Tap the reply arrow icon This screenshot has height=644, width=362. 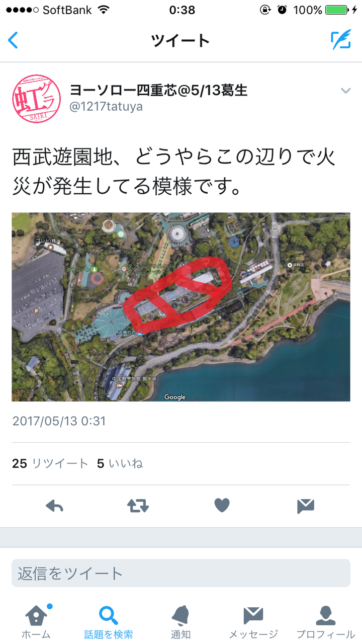point(54,506)
